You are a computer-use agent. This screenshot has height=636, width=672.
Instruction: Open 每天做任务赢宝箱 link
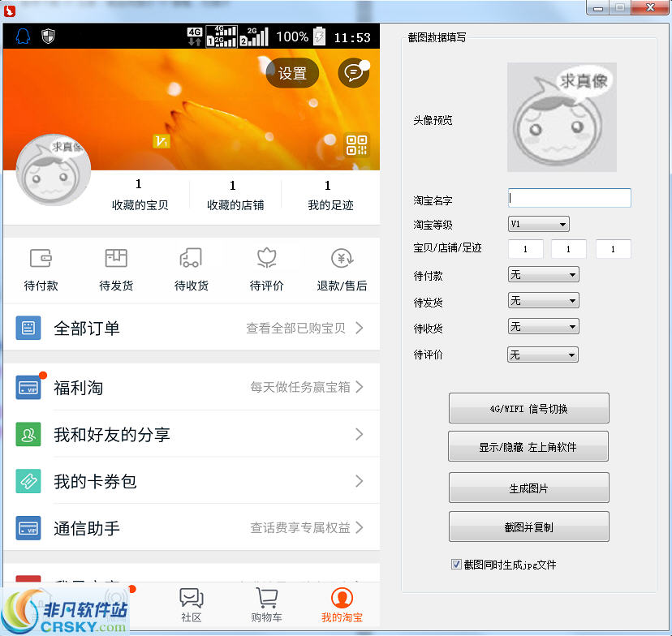coord(300,387)
